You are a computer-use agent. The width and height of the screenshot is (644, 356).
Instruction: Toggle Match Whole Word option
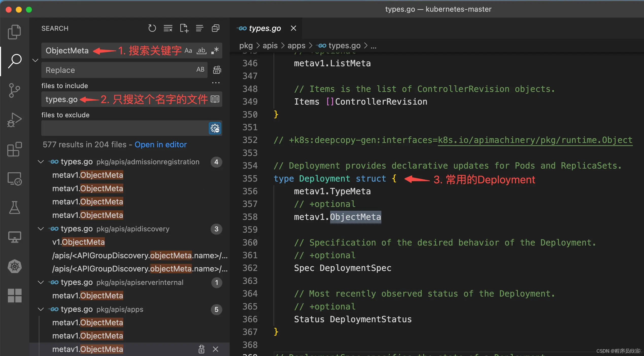201,51
